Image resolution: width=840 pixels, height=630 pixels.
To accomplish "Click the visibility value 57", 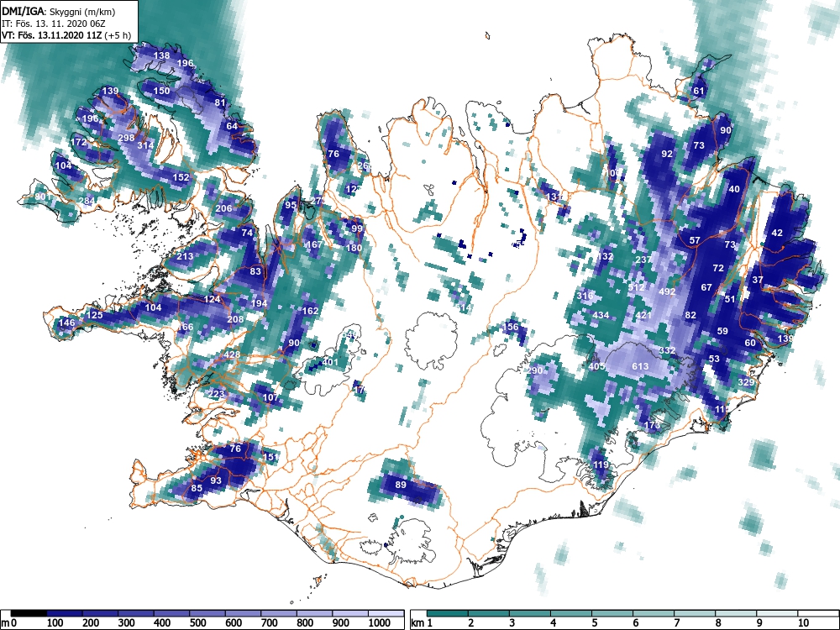I will tap(695, 240).
